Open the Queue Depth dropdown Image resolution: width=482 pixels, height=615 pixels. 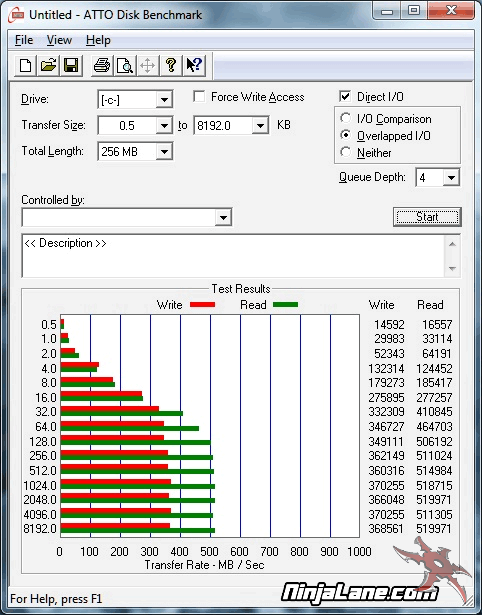[451, 178]
